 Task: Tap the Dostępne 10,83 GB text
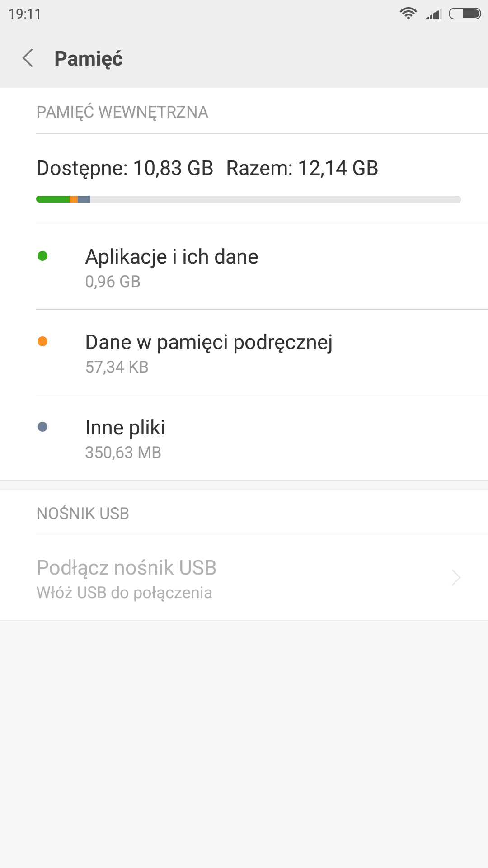[125, 168]
